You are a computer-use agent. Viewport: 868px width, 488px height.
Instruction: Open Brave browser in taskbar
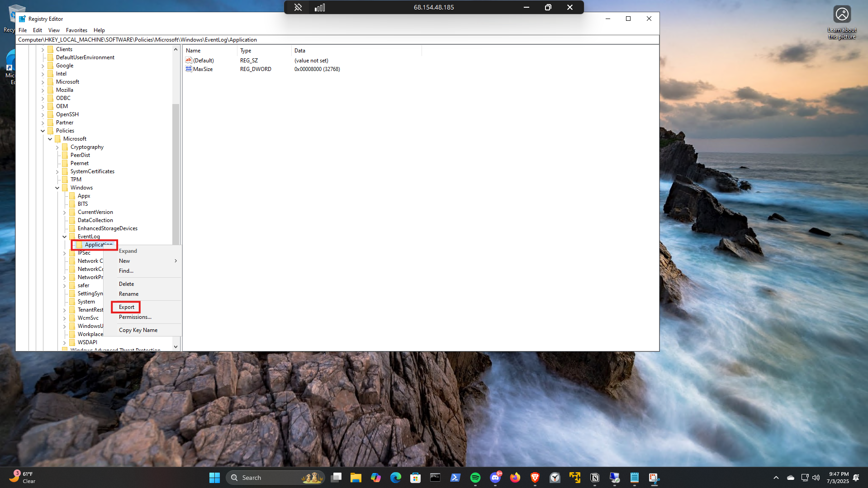pos(535,478)
